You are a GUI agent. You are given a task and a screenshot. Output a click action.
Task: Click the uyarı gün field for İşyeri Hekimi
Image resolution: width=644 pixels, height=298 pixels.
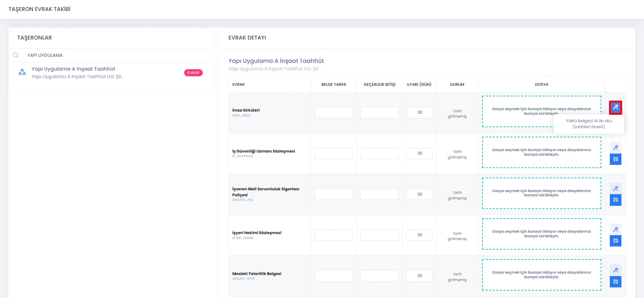click(419, 235)
